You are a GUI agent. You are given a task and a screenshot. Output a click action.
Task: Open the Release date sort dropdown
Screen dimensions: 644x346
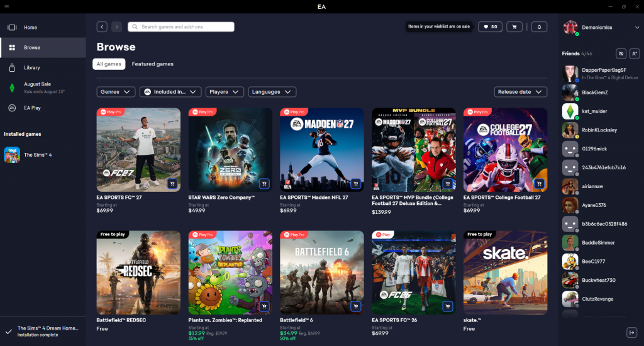click(x=520, y=92)
